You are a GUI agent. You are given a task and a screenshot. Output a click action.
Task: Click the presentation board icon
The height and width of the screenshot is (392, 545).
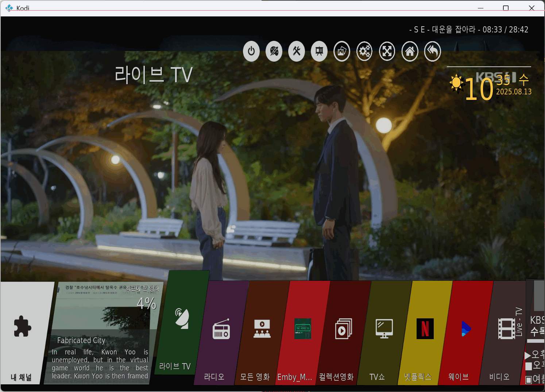pyautogui.click(x=319, y=51)
